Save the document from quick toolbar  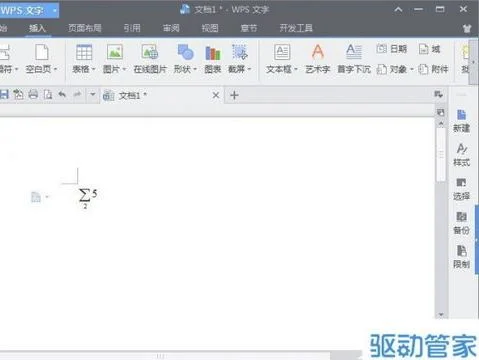pos(4,95)
